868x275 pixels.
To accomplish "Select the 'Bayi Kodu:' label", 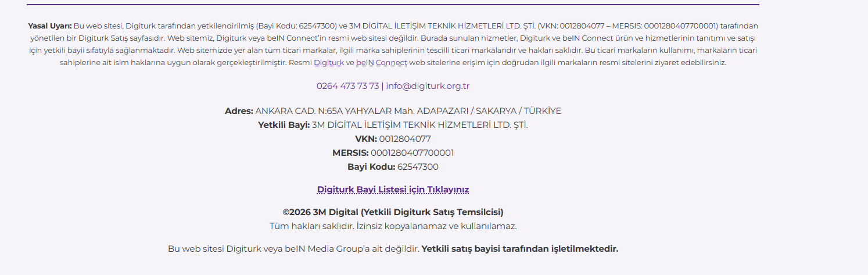I will point(371,167).
